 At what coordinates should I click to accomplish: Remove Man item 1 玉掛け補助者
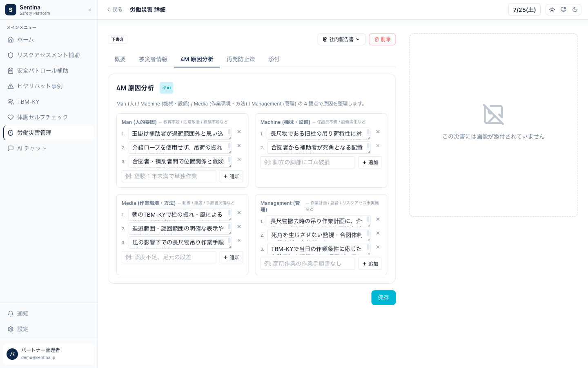[x=239, y=132]
